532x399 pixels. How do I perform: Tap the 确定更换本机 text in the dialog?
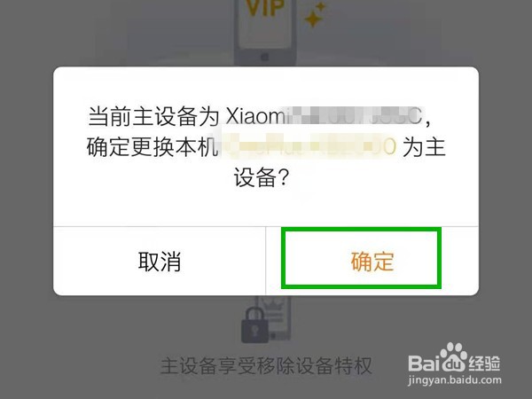tap(152, 146)
